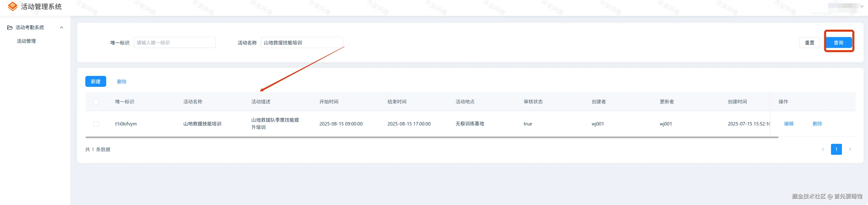This screenshot has height=205, width=868.
Task: Click end time 2025-08-15 17:00:00 cell
Action: 409,124
